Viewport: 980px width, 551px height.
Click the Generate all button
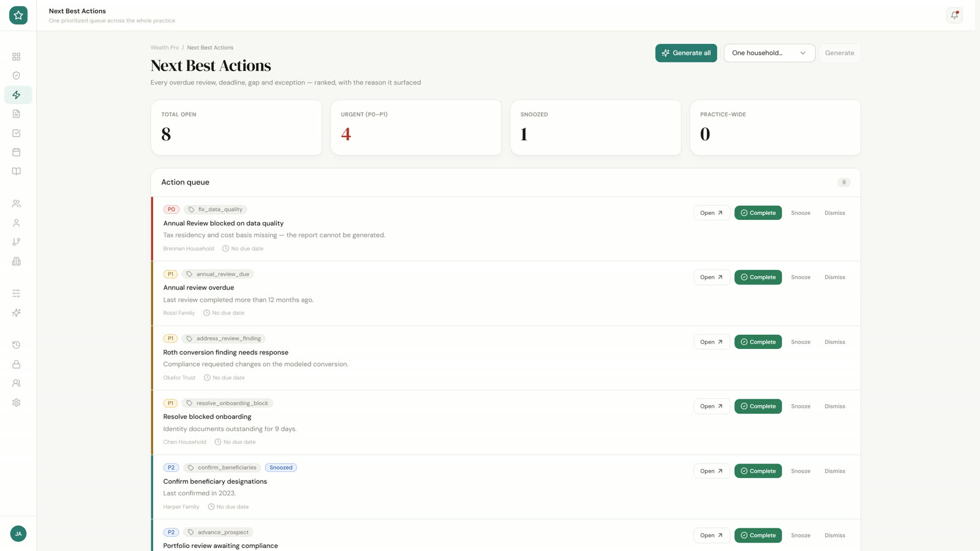[686, 53]
